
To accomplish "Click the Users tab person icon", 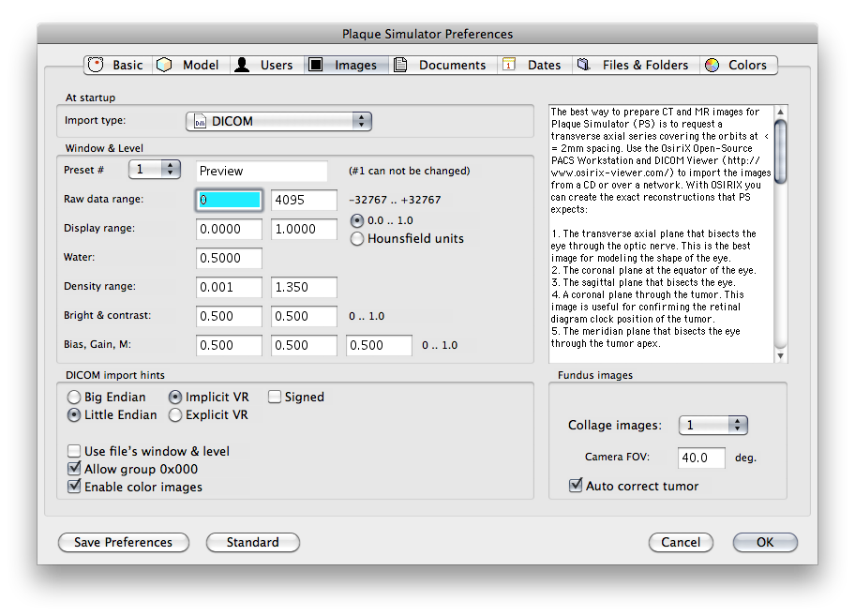I will (242, 65).
